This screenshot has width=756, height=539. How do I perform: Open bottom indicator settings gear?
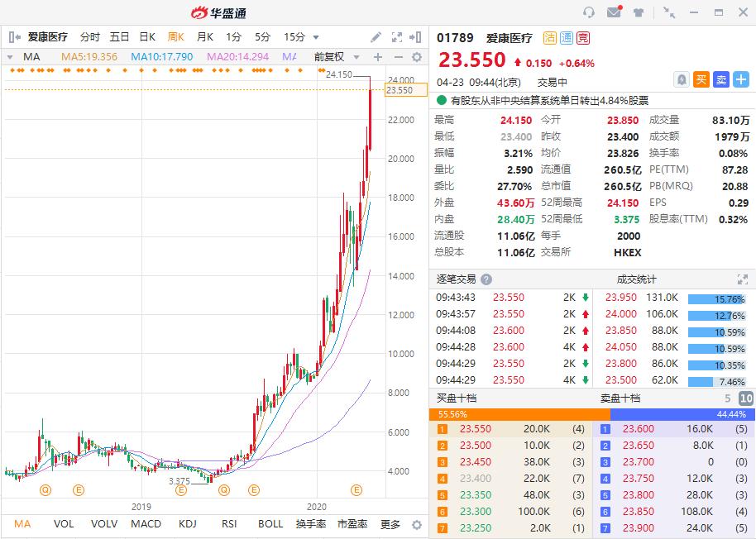pyautogui.click(x=417, y=524)
